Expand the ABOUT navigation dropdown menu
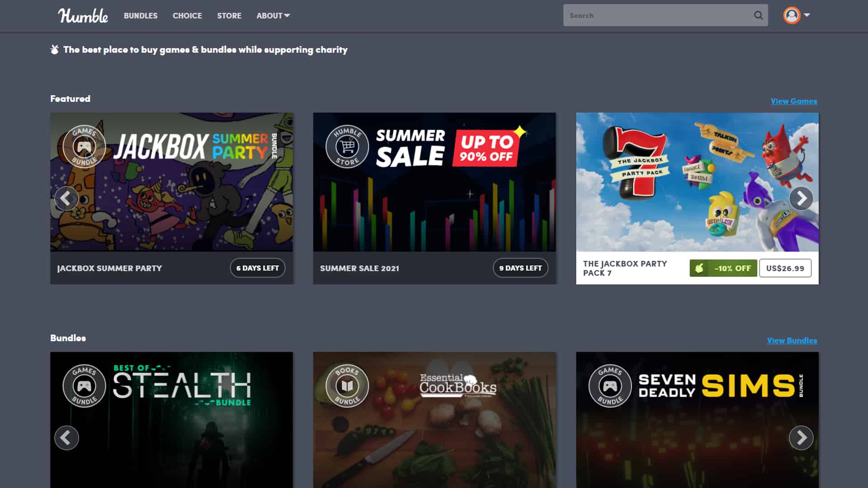 [x=273, y=15]
